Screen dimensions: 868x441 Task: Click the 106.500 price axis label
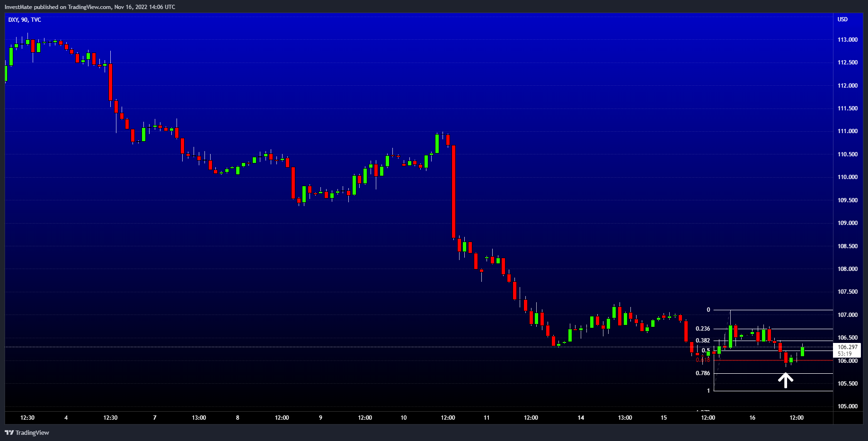pyautogui.click(x=847, y=338)
